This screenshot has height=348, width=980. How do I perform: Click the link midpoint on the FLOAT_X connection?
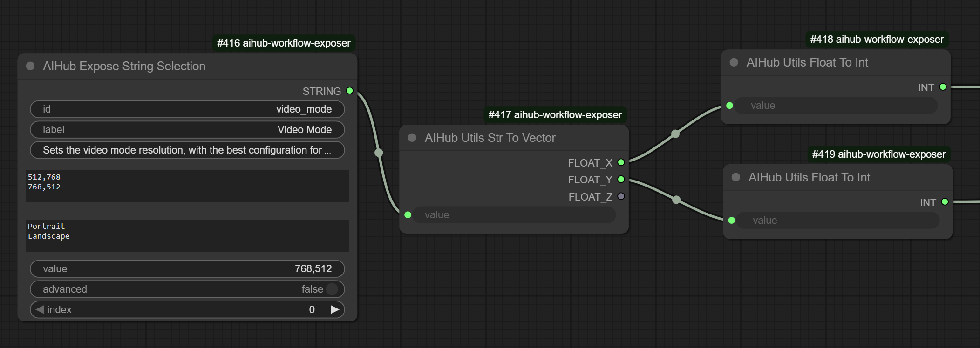pyautogui.click(x=675, y=134)
